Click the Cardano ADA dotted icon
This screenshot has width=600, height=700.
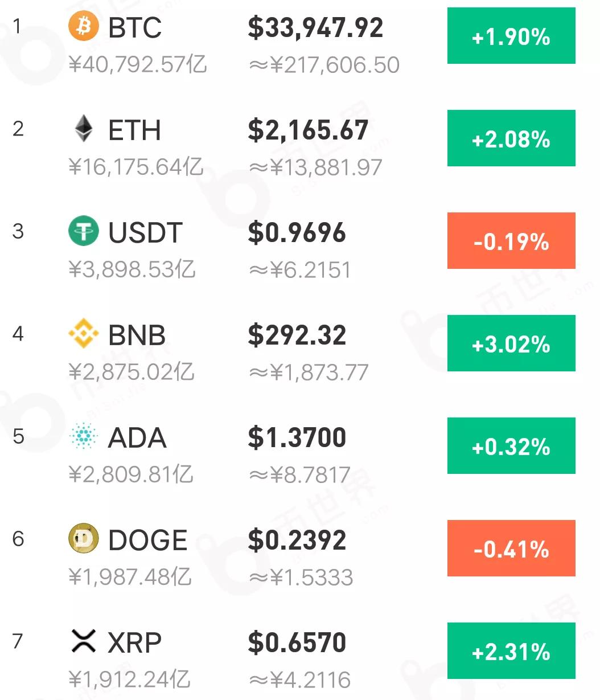(84, 436)
